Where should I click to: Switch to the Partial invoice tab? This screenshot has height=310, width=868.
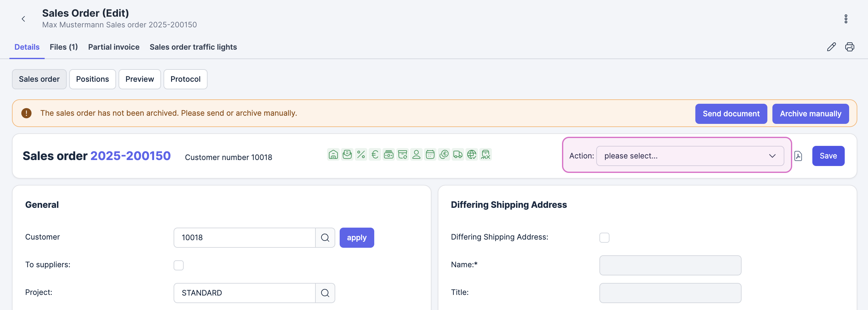(114, 47)
